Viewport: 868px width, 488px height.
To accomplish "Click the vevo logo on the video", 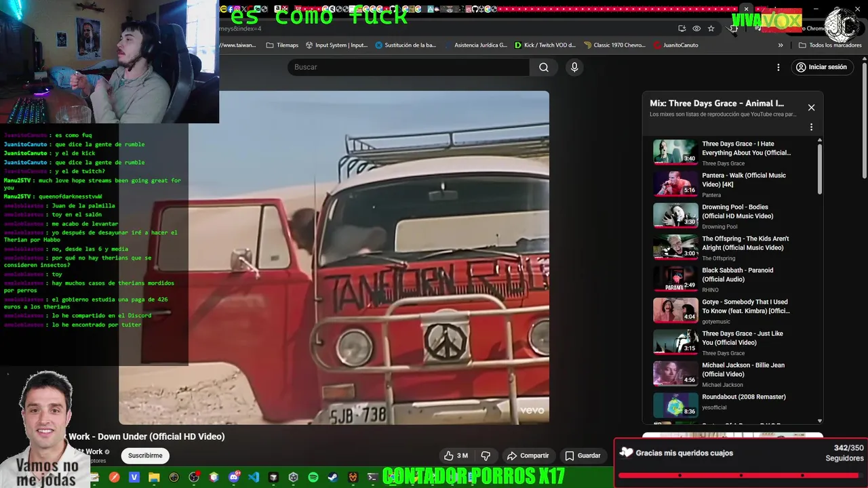I will click(x=532, y=411).
